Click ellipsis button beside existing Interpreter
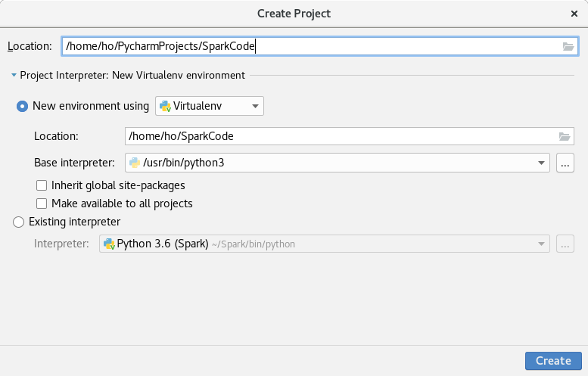588x376 pixels. coord(565,244)
